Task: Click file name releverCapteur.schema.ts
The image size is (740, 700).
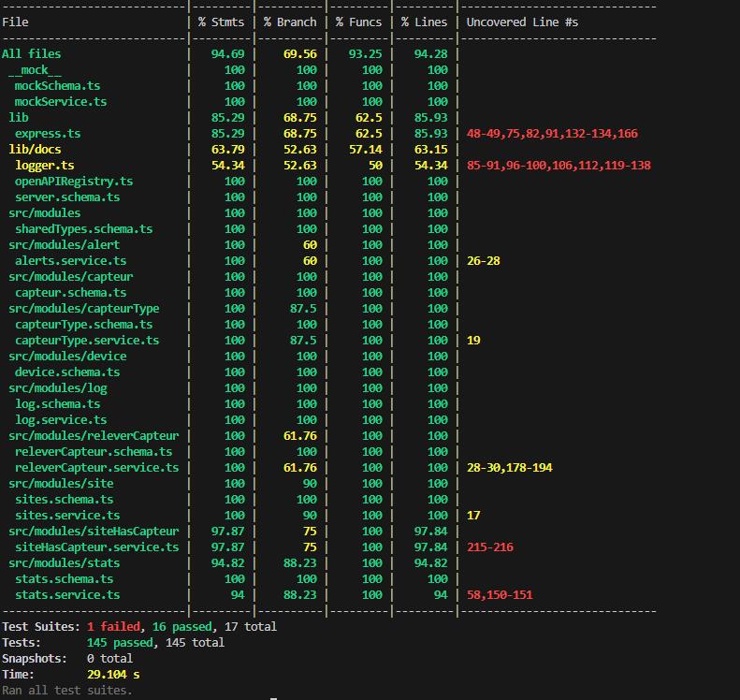Action: [x=94, y=452]
